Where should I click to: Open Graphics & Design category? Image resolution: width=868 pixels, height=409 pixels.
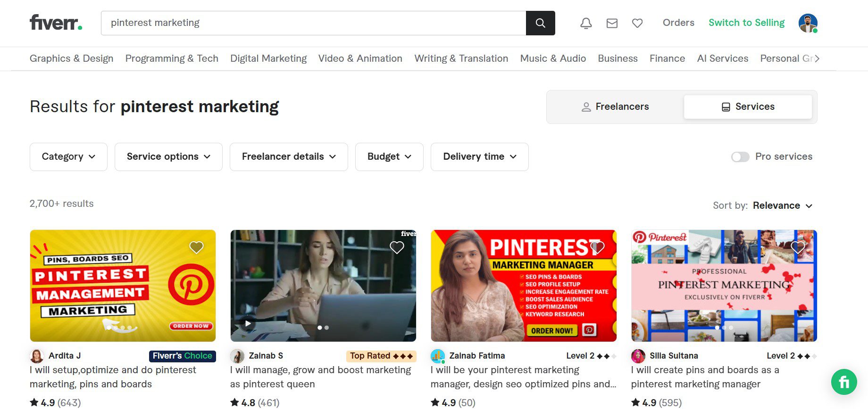click(71, 58)
